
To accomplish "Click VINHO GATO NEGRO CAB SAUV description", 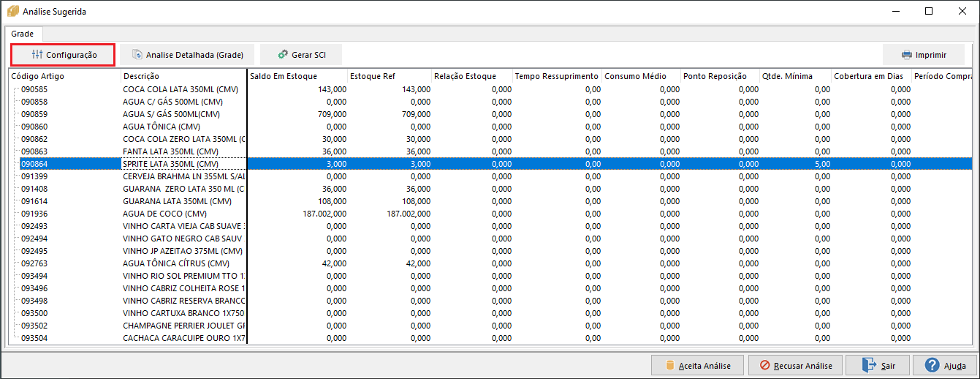I will (x=183, y=239).
